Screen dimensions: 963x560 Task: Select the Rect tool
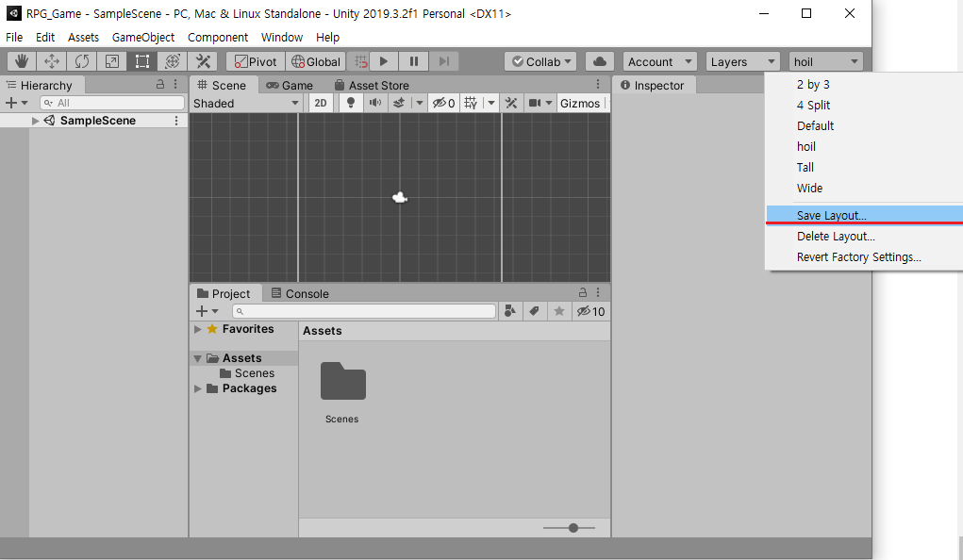141,61
